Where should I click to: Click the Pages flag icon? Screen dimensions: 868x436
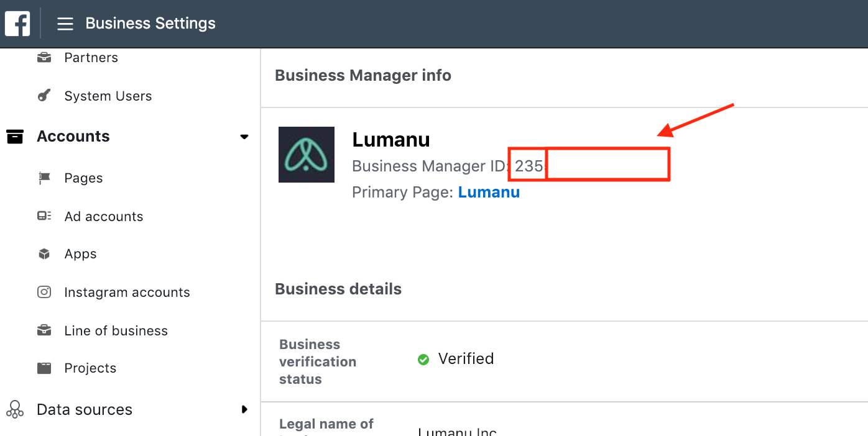click(x=44, y=178)
